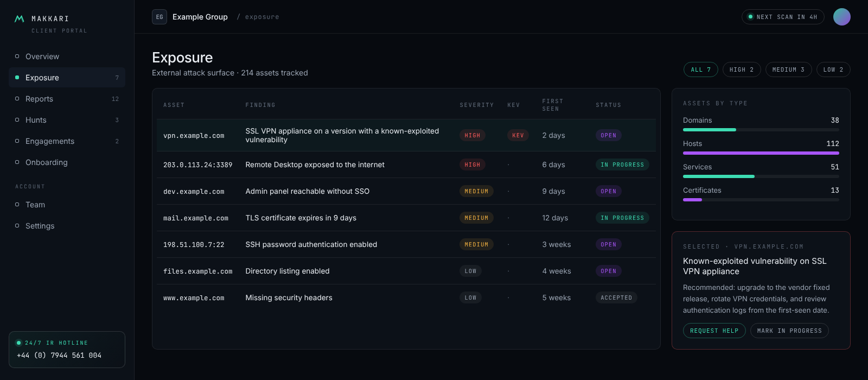
Task: Filter findings by MEDIUM 3
Action: [789, 69]
